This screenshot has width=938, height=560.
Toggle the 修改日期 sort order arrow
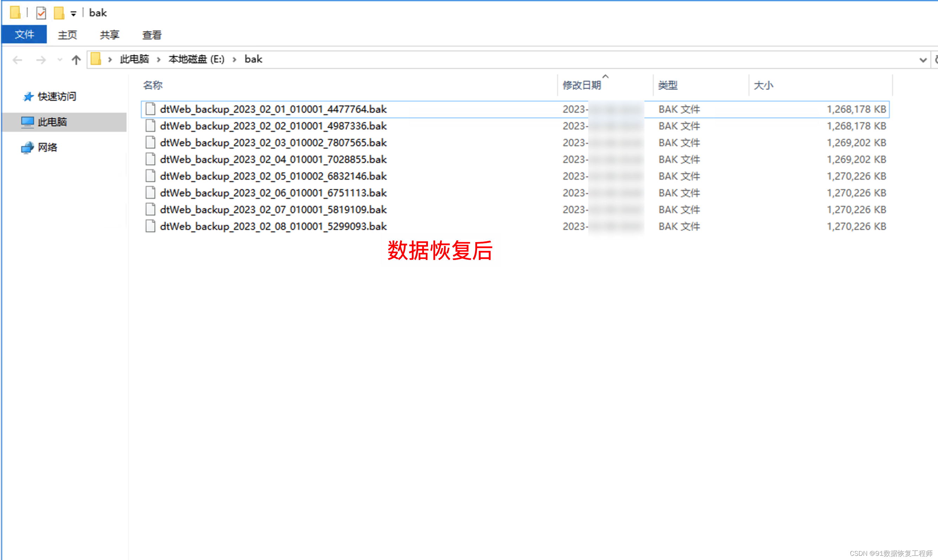(606, 77)
